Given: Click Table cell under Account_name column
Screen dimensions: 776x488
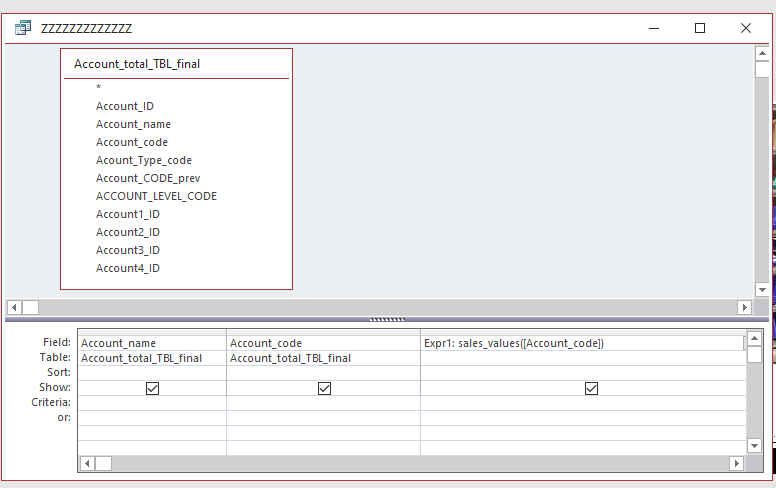Looking at the screenshot, I should 152,358.
